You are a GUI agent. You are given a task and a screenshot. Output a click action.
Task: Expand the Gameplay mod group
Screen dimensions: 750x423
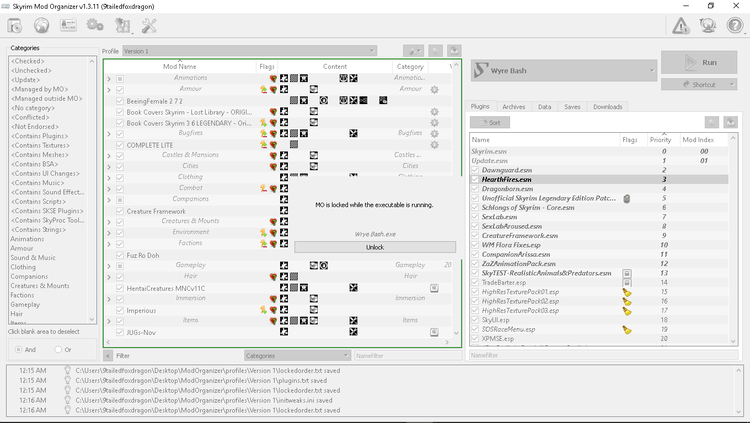(109, 266)
